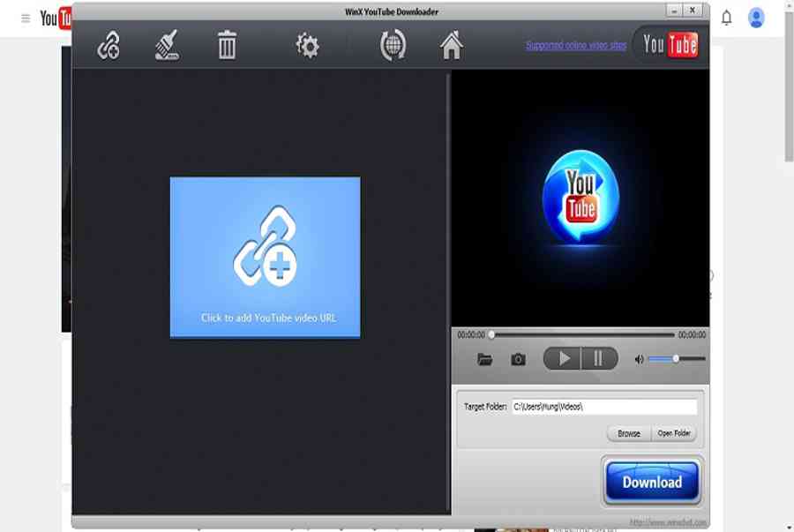Open Settings via the gear icon

(307, 46)
